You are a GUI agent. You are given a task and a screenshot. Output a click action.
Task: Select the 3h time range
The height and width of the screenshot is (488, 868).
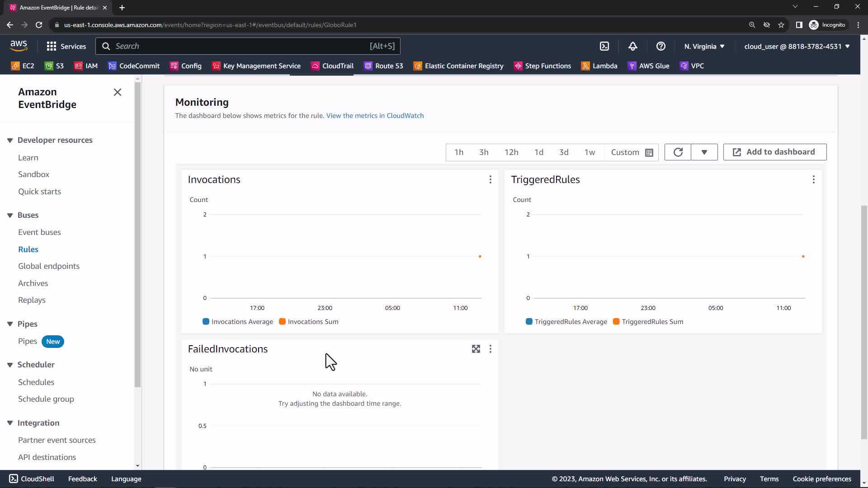[x=484, y=152]
